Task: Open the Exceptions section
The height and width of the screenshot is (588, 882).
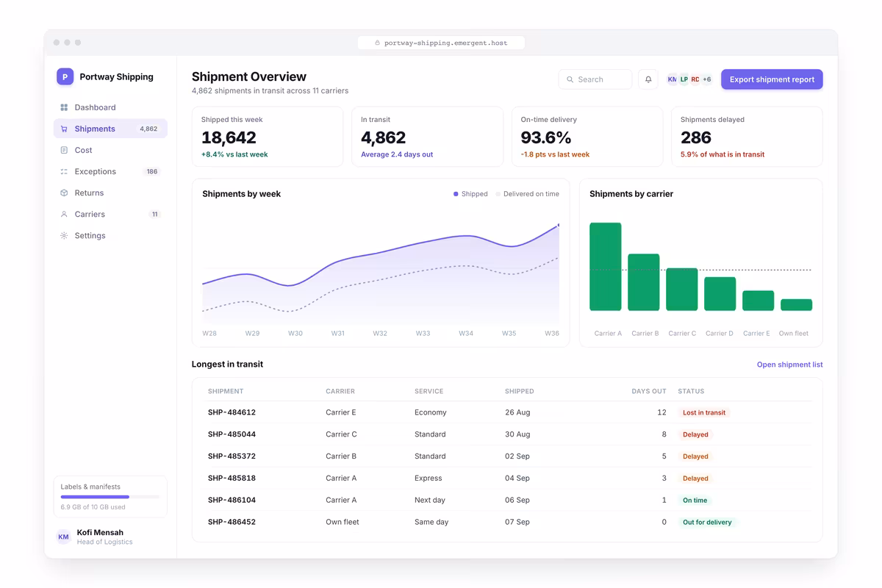Action: click(x=110, y=171)
